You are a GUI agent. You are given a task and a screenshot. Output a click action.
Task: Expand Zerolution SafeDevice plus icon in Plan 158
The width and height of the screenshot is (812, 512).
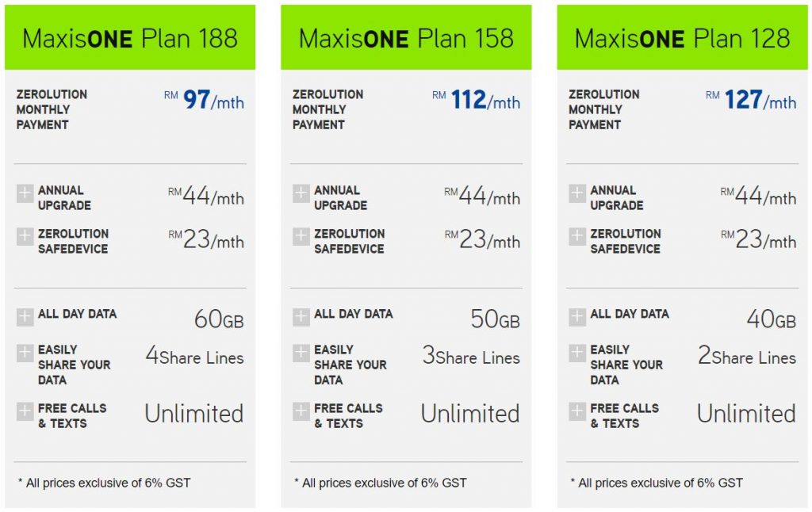pyautogui.click(x=301, y=237)
